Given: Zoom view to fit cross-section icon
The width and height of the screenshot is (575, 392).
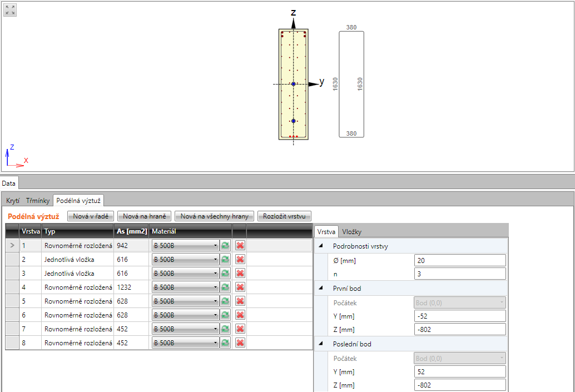Looking at the screenshot, I should (10, 10).
